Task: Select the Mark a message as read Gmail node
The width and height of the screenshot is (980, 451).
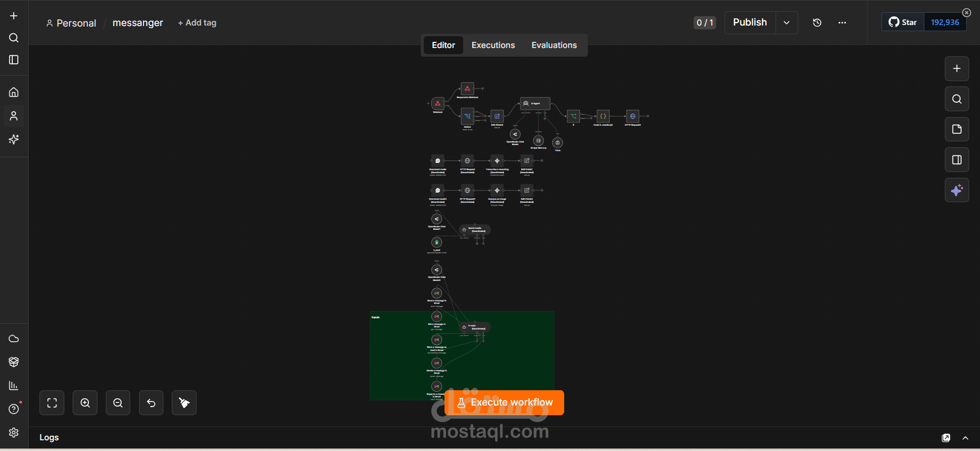Action: pyautogui.click(x=437, y=340)
